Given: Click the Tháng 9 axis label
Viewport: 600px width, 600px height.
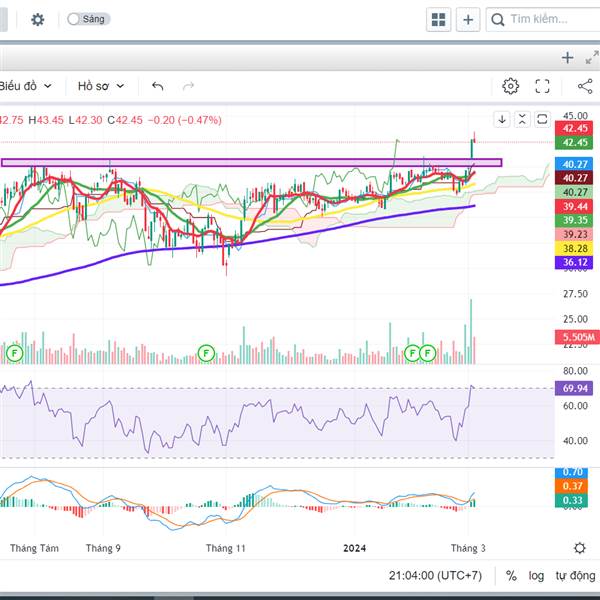Looking at the screenshot, I should (103, 548).
